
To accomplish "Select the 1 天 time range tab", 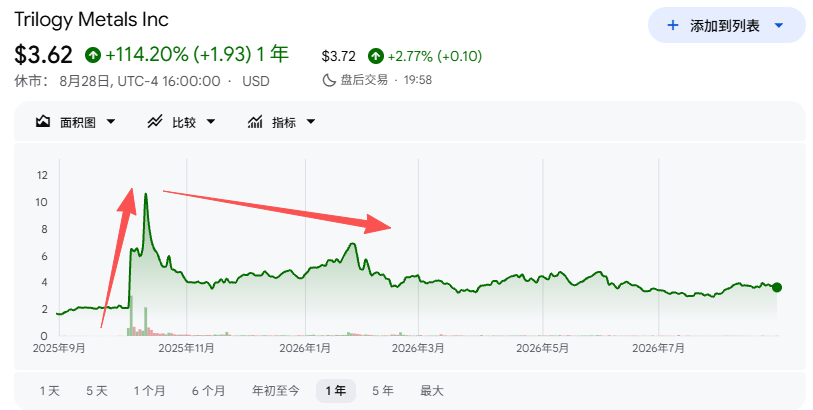I will coord(50,391).
